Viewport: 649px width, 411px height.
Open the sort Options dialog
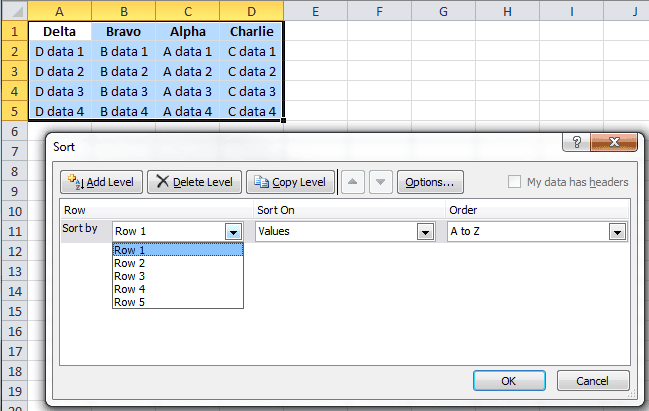tap(430, 182)
